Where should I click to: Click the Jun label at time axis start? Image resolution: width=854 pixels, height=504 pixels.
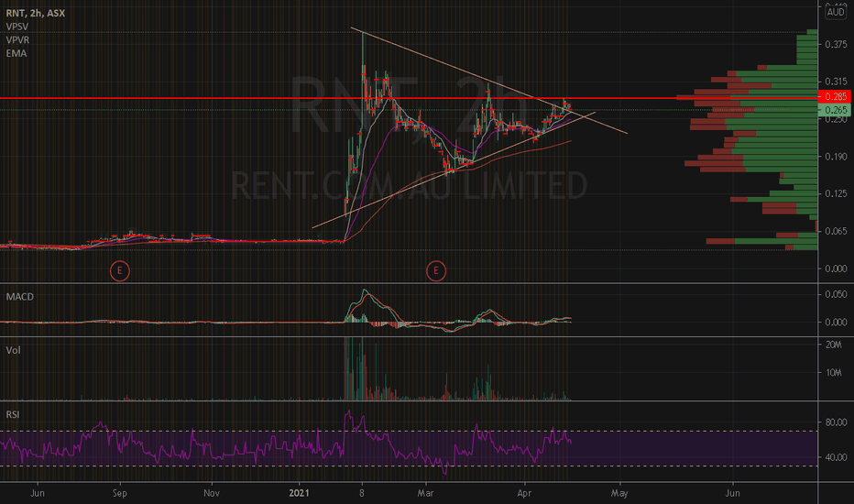click(38, 493)
